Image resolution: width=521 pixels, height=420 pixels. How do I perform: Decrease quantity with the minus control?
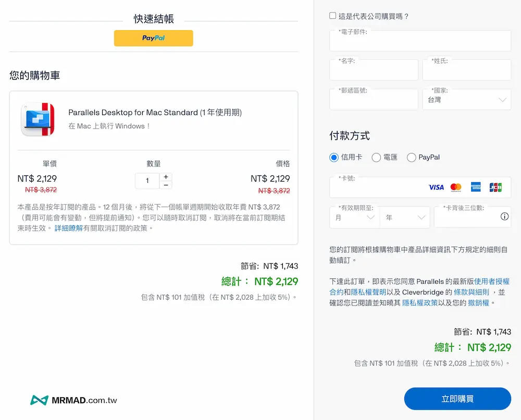[x=166, y=185]
